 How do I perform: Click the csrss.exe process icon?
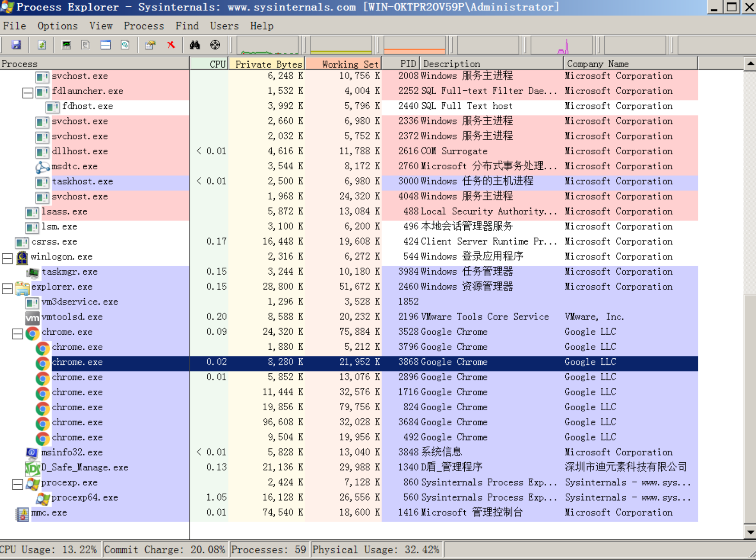22,243
